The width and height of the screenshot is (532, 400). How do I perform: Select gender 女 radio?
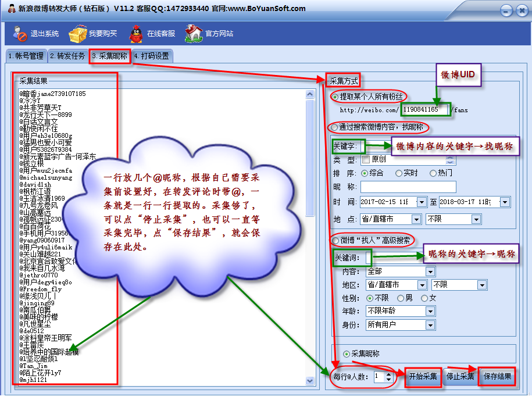424,298
